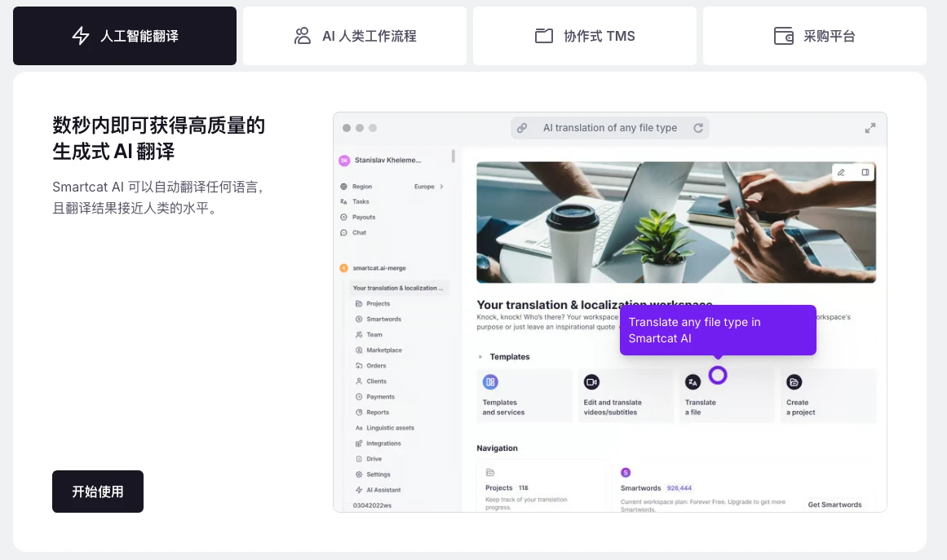Click the Settings gear icon in sidebar
The width and height of the screenshot is (947, 560).
(x=359, y=474)
